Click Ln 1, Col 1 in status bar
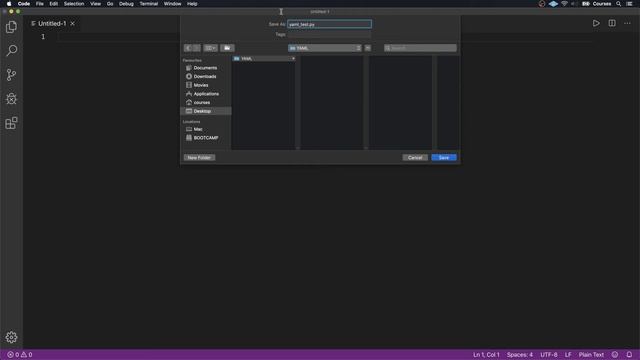The height and width of the screenshot is (360, 640). tap(486, 355)
